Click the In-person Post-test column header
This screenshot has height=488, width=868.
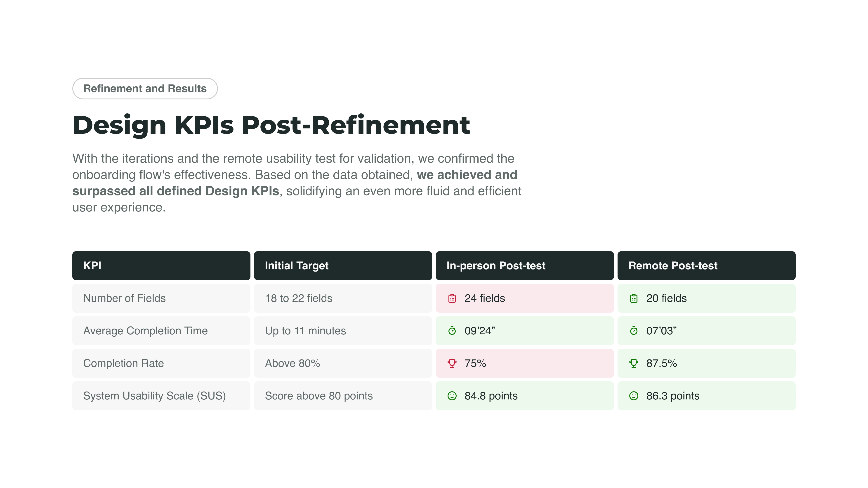tap(524, 266)
